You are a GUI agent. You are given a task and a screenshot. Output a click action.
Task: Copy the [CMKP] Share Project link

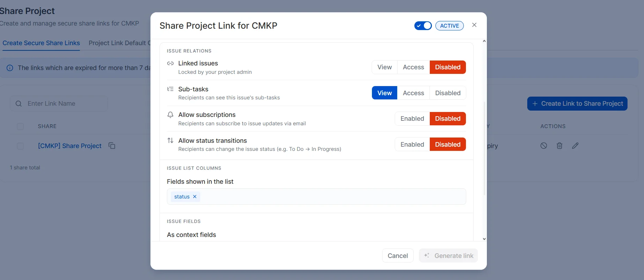[112, 146]
